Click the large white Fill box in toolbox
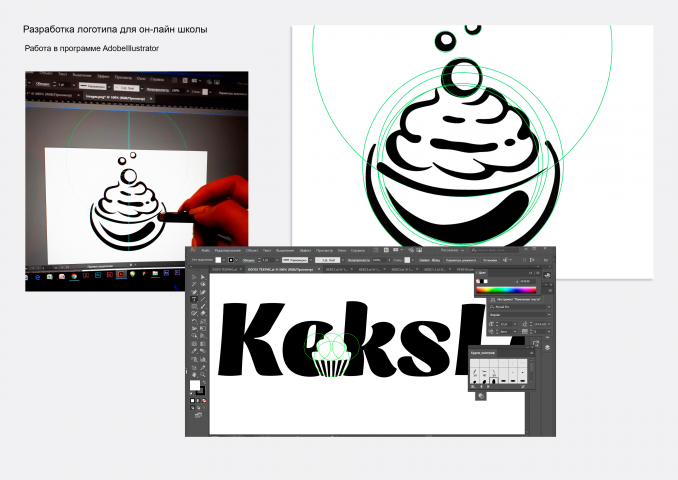The width and height of the screenshot is (678, 480). pos(195,384)
